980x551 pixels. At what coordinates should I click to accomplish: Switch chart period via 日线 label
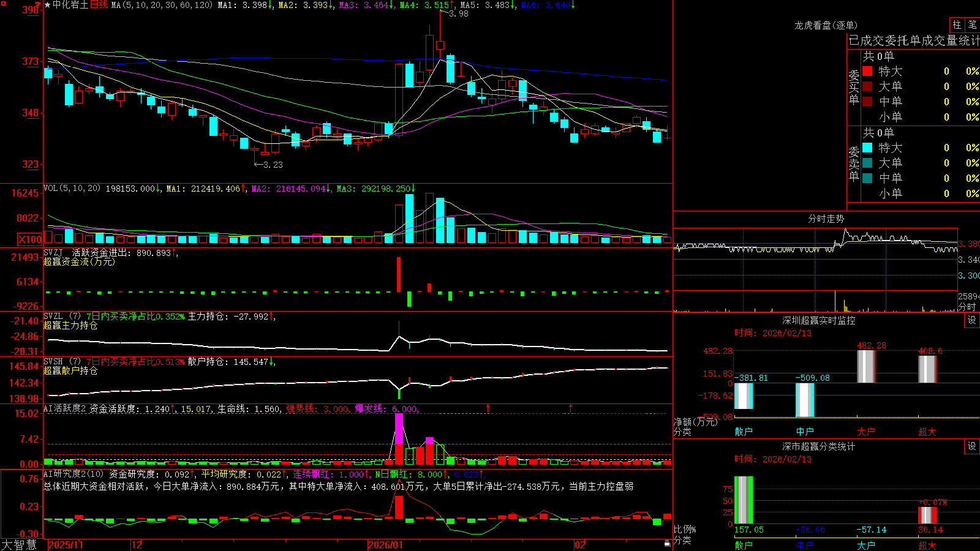(x=99, y=5)
